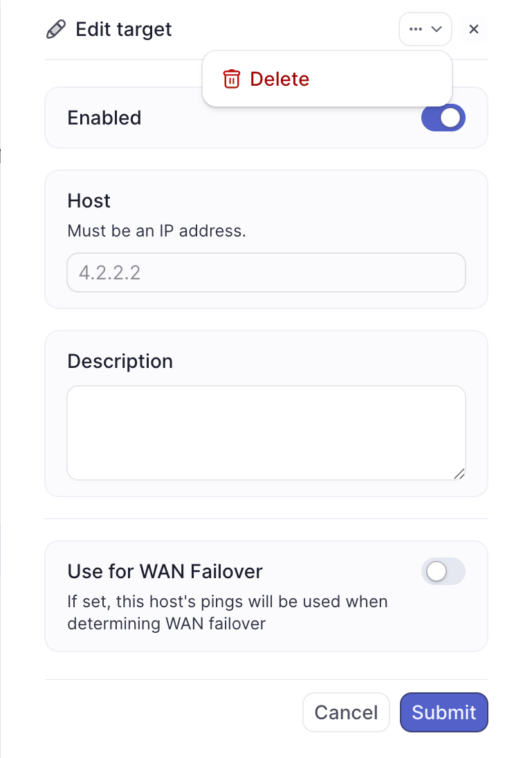Click the Description textarea resize handle
This screenshot has height=758, width=532.
click(x=459, y=474)
